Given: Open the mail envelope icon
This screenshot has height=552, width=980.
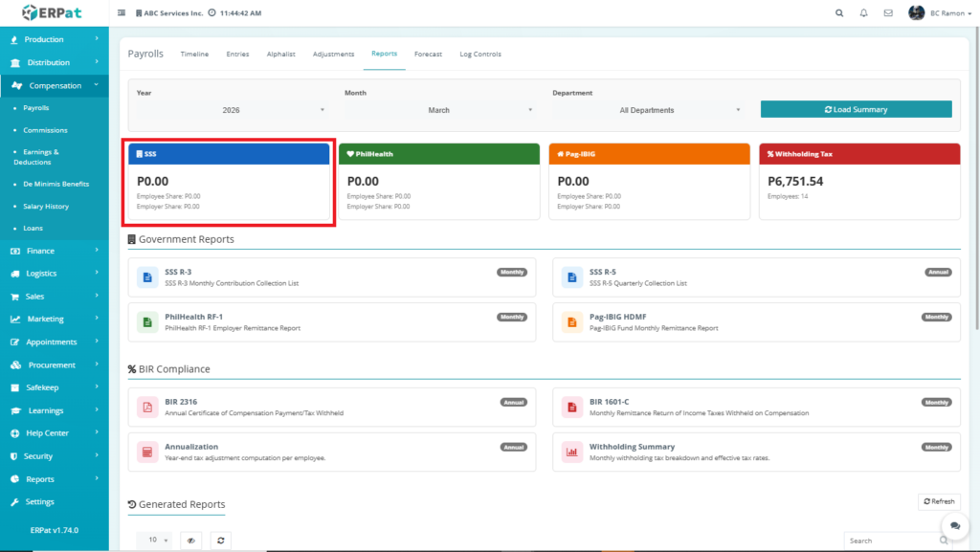Looking at the screenshot, I should [888, 13].
